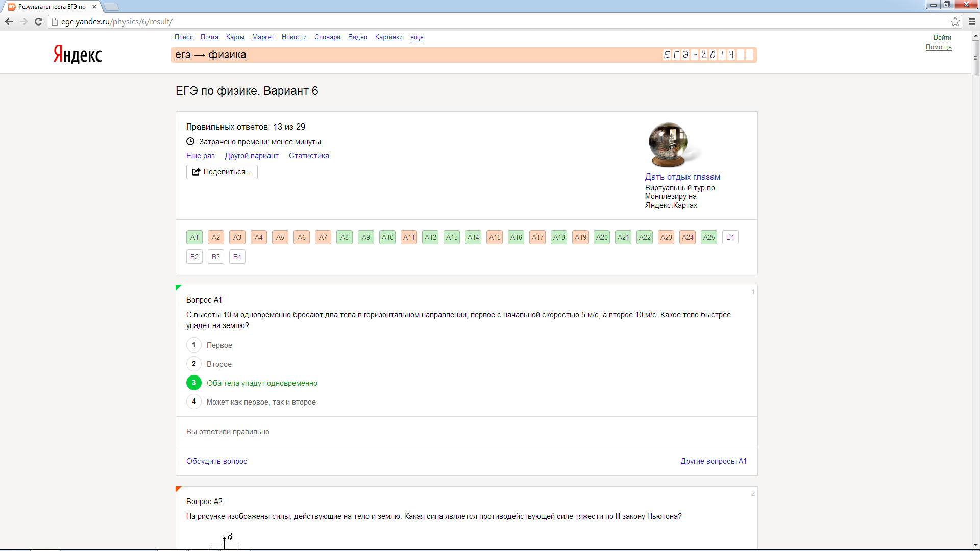Select question A18 tile

click(559, 237)
